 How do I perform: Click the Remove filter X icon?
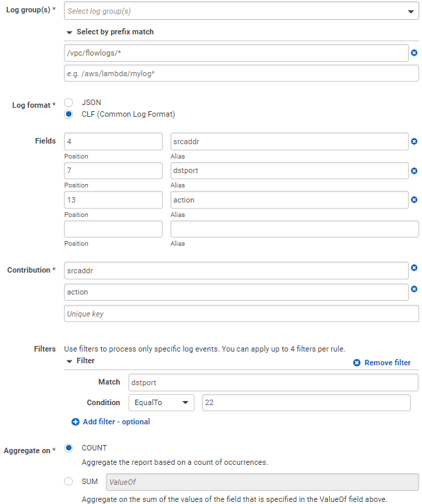pos(357,363)
